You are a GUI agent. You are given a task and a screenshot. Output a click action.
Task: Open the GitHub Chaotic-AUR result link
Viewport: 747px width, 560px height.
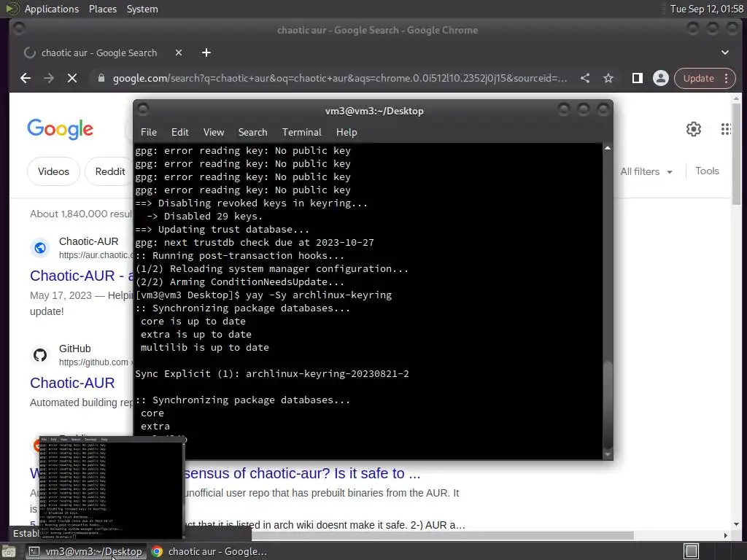coord(72,383)
